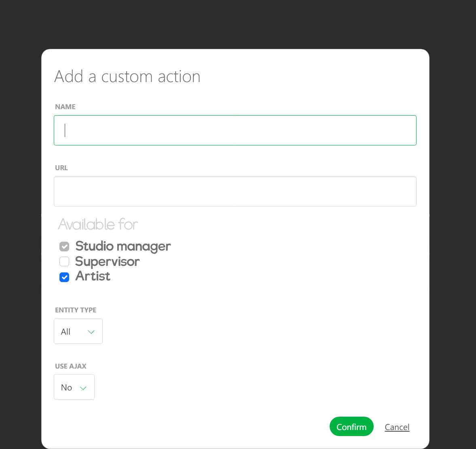Click the Add a custom action heading
This screenshot has width=476, height=449.
pyautogui.click(x=127, y=76)
